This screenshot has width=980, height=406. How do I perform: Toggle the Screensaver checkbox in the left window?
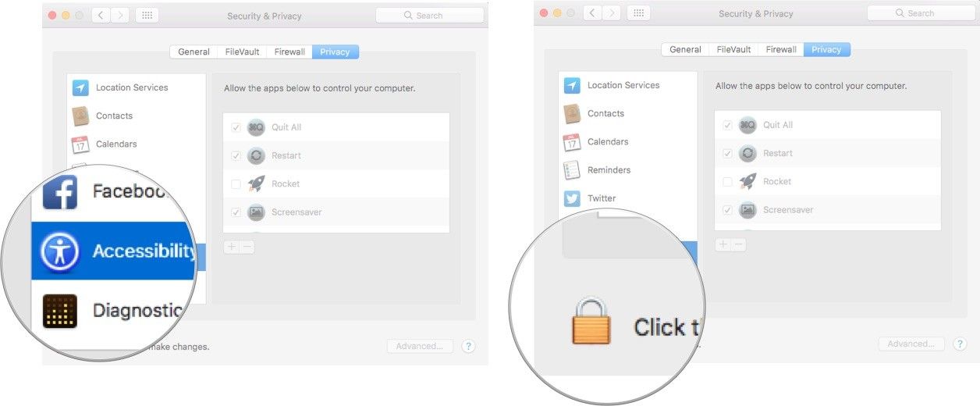[x=236, y=212]
